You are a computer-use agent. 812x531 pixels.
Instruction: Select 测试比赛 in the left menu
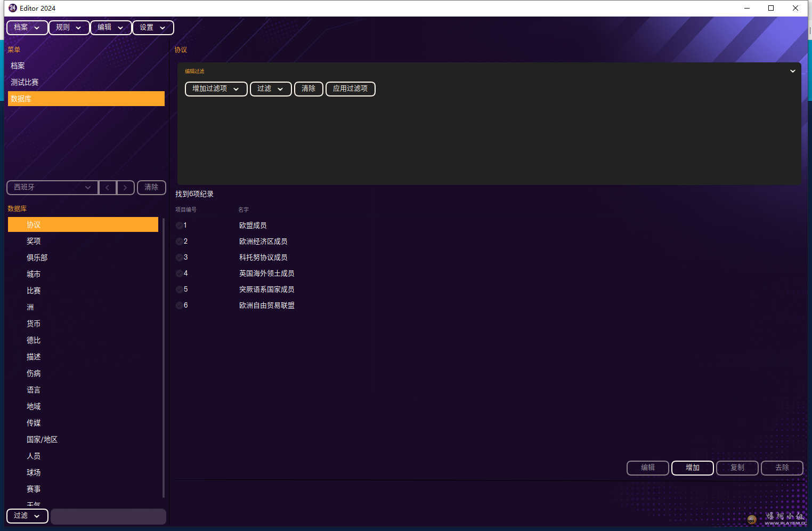pos(25,82)
